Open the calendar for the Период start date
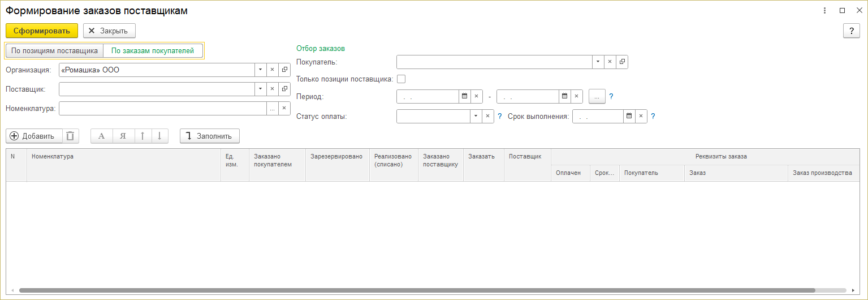The width and height of the screenshot is (868, 300). point(464,96)
